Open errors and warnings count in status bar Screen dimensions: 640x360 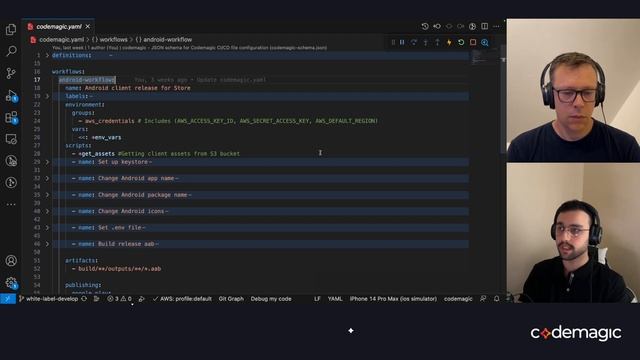pyautogui.click(x=119, y=299)
